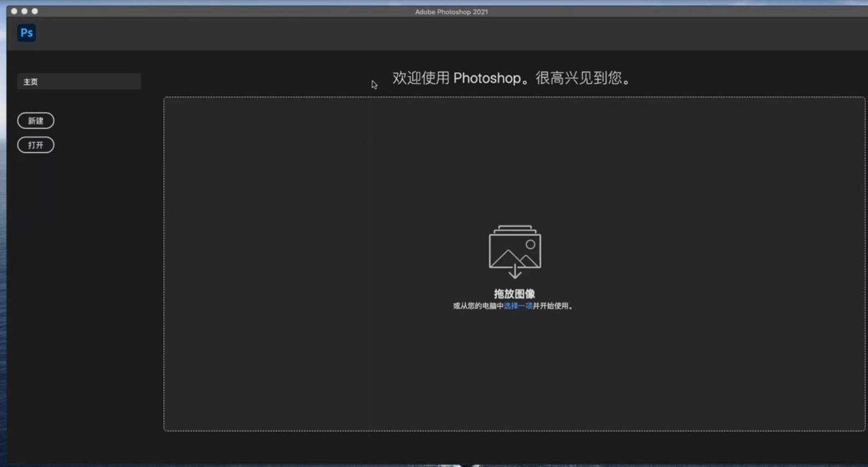Click the Adobe Photoshop 2021 window title
Viewport: 868px width, 467px height.
click(452, 11)
